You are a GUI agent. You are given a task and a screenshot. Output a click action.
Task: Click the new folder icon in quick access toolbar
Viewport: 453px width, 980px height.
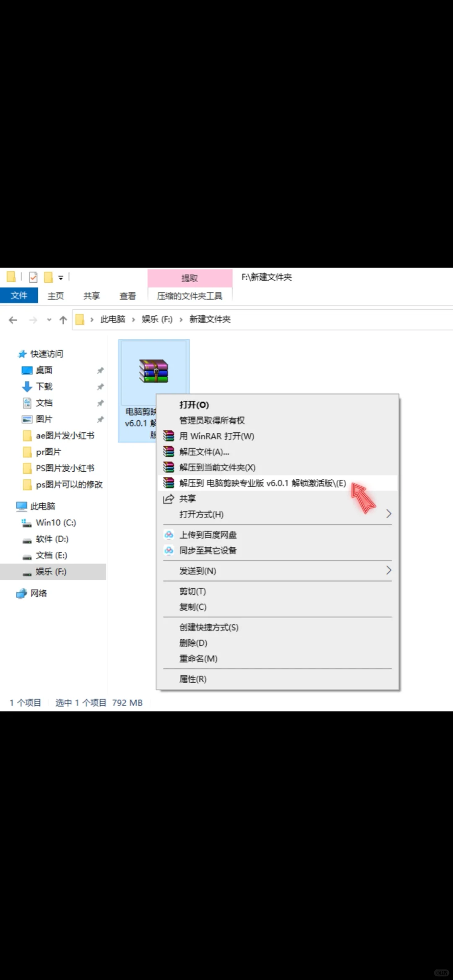click(x=49, y=277)
